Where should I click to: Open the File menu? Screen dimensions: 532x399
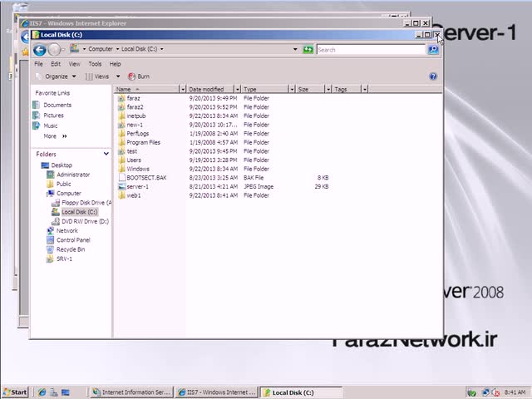[38, 64]
